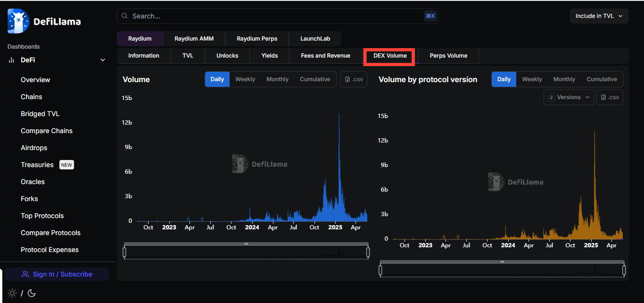Open the Include in TVL dropdown

(x=599, y=16)
